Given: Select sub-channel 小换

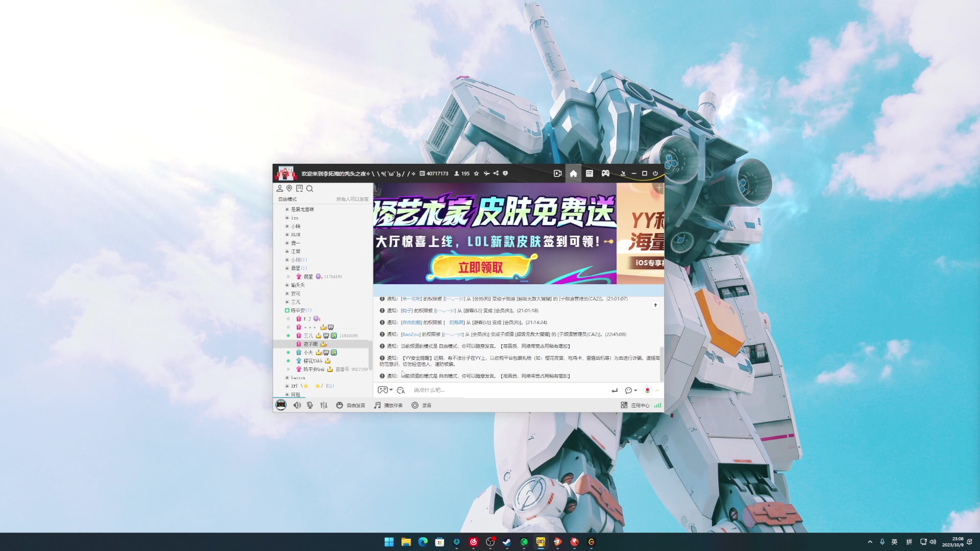Looking at the screenshot, I should click(296, 226).
